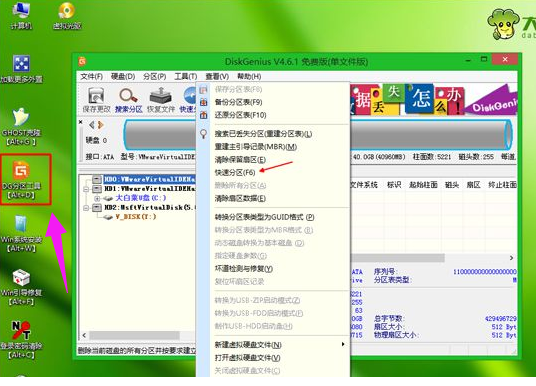Expand the 大白菜U盘 (C:) tree node
The height and width of the screenshot is (386, 536).
[x=97, y=198]
